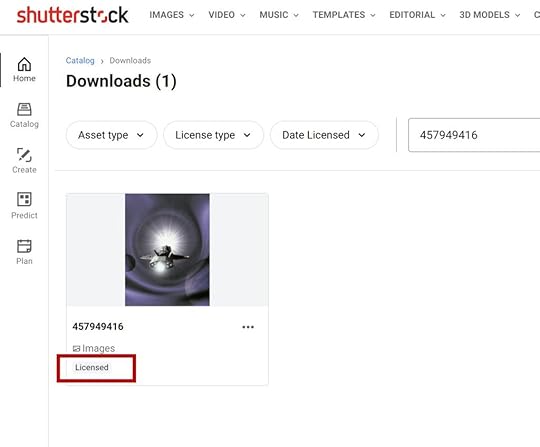Open the VIDEO navigation menu
The image size is (540, 447).
click(x=227, y=15)
